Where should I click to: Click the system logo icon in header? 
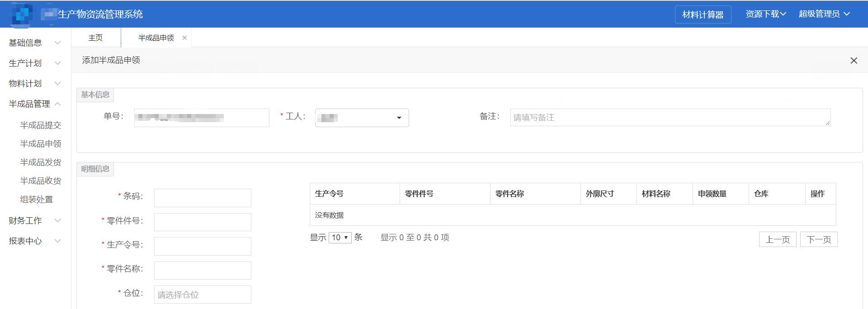pos(22,14)
